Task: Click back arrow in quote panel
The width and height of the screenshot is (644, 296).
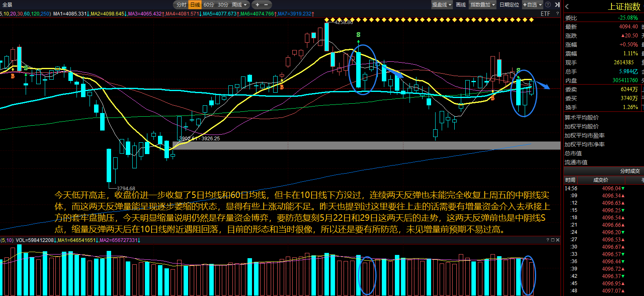Action: [x=567, y=7]
